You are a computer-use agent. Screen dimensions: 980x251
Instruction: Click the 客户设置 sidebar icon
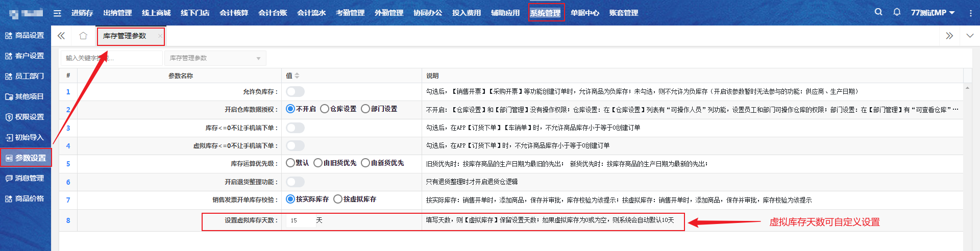point(9,56)
